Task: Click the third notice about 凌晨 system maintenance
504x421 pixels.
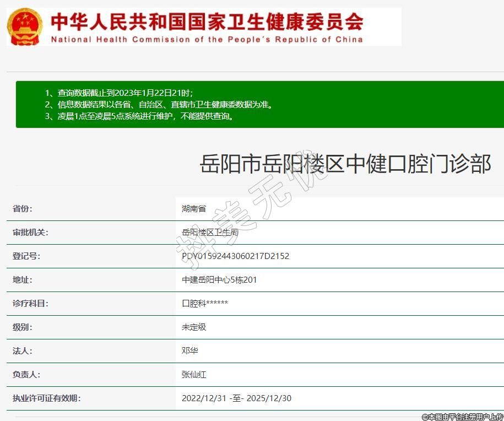Action: 139,116
